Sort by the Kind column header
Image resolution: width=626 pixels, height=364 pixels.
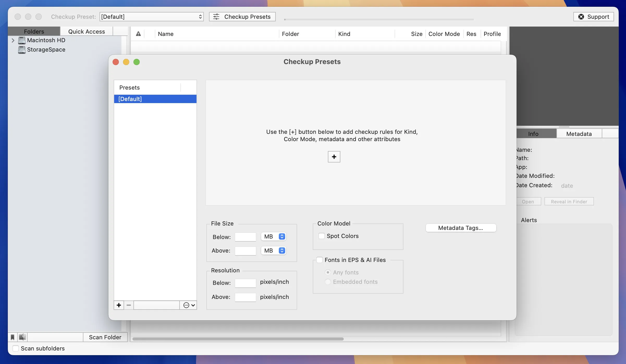(x=365, y=34)
